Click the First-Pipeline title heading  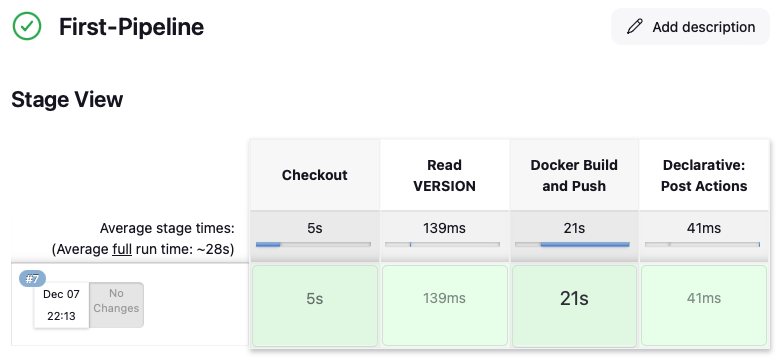pos(131,27)
